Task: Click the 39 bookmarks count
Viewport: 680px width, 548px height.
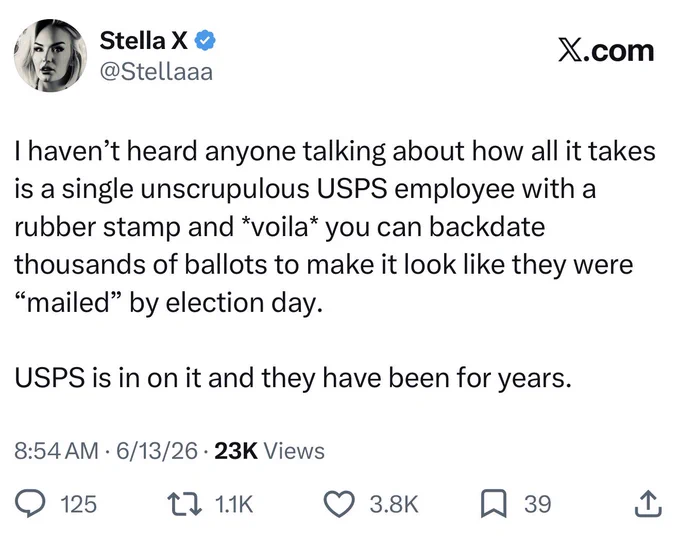Action: [x=538, y=504]
